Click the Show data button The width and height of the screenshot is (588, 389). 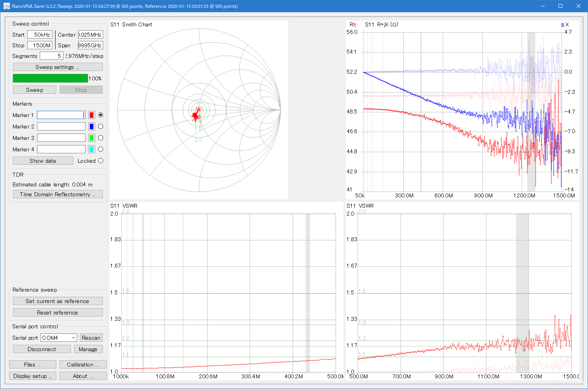pos(43,161)
